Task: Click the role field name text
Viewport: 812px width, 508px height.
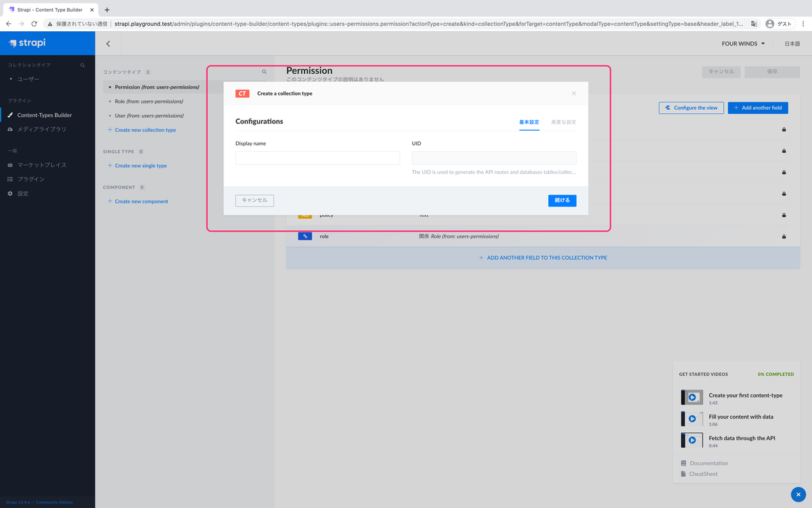Action: pyautogui.click(x=324, y=236)
